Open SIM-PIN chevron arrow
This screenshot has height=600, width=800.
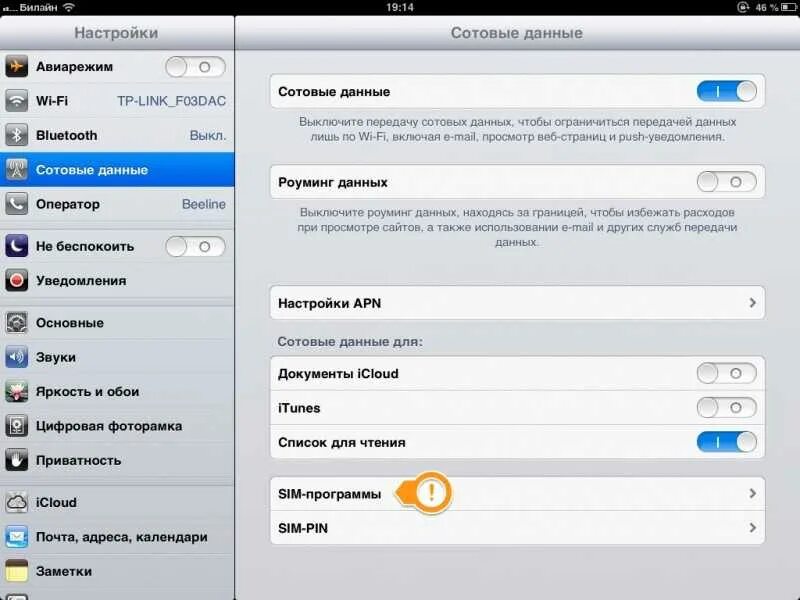[753, 528]
